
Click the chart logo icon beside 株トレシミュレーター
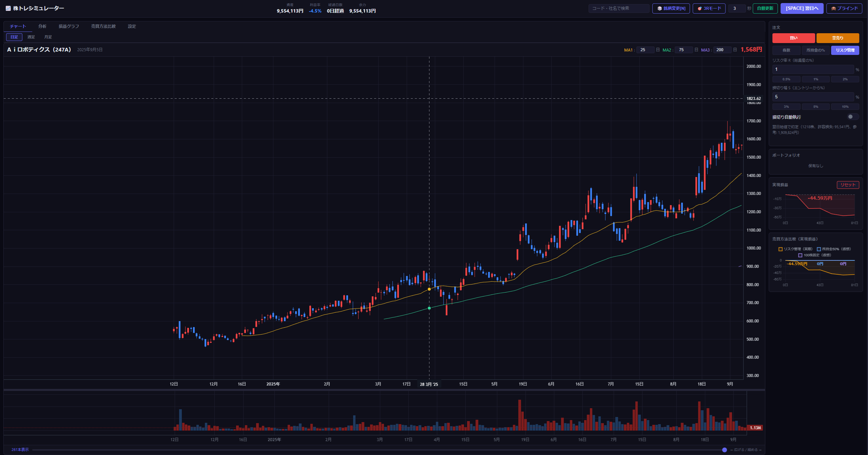8,8
